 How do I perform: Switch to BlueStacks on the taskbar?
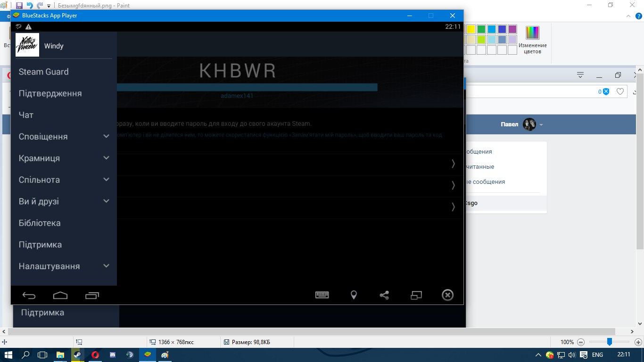(x=148, y=355)
